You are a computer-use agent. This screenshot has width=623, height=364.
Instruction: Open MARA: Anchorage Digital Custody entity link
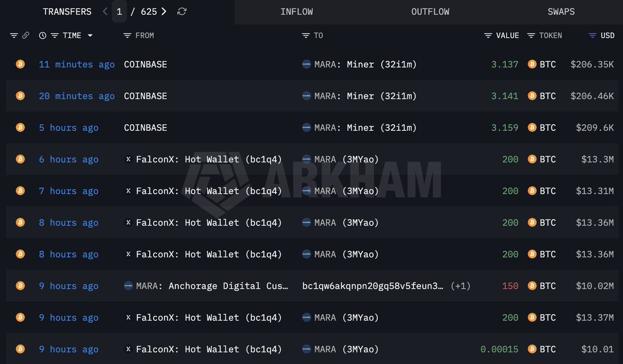coord(206,286)
